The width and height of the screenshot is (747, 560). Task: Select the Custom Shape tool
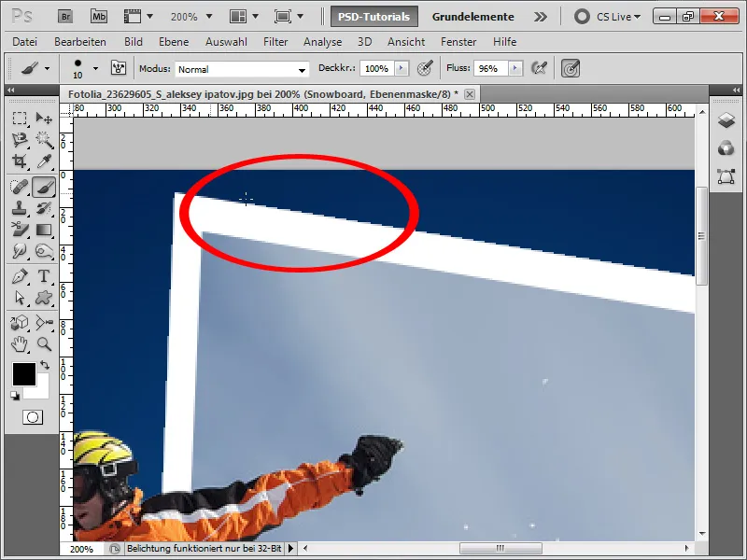click(44, 298)
